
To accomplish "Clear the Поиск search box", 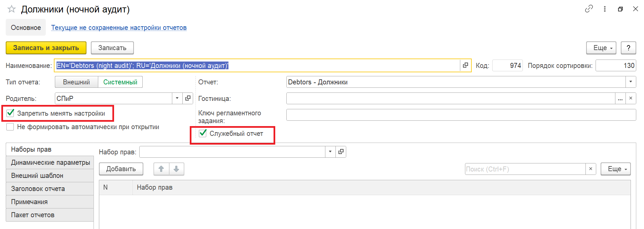I will (x=591, y=169).
